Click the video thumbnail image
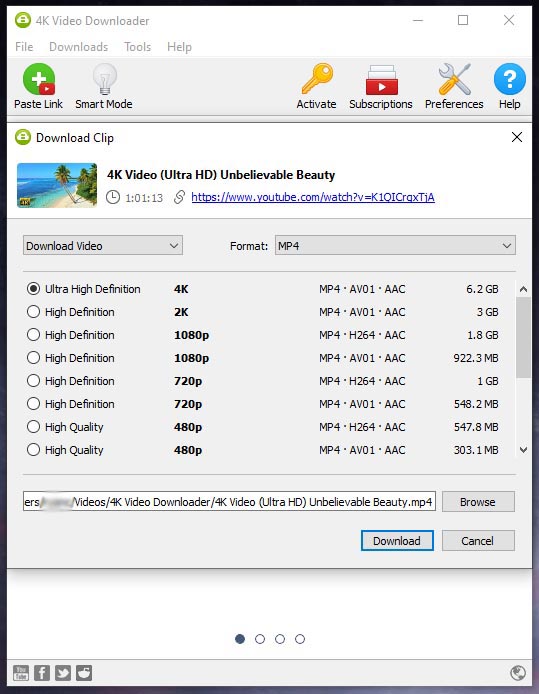Screen dimensions: 539x694 point(57,185)
